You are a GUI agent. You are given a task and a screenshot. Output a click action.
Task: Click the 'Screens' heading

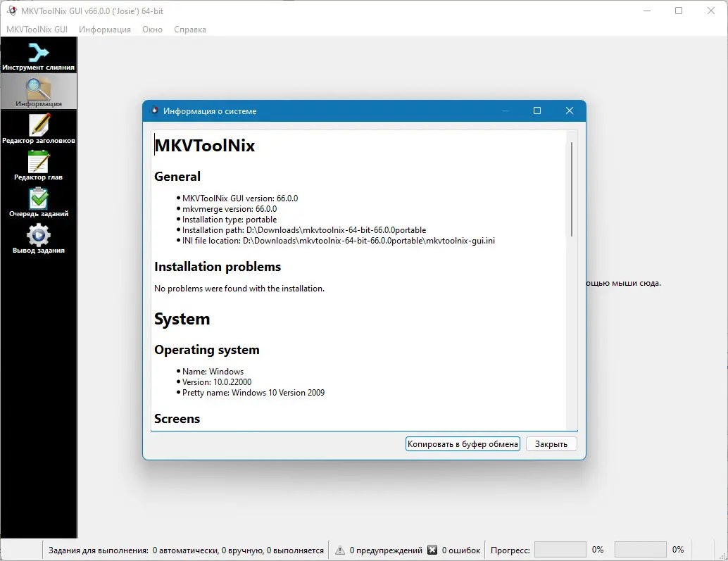(x=177, y=419)
